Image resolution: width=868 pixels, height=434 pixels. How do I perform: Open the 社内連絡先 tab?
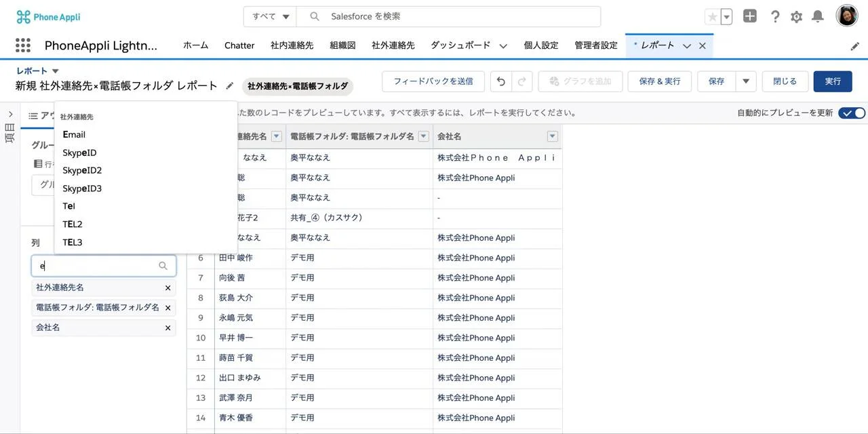pyautogui.click(x=292, y=45)
